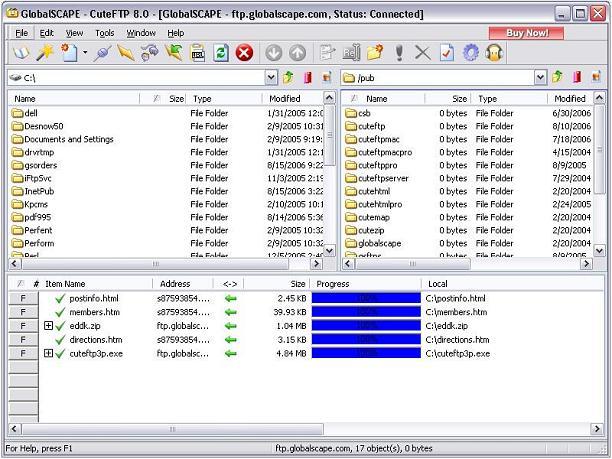Click the cutehtmlpro remote folder
Image resolution: width=612 pixels, height=459 pixels.
(x=374, y=204)
